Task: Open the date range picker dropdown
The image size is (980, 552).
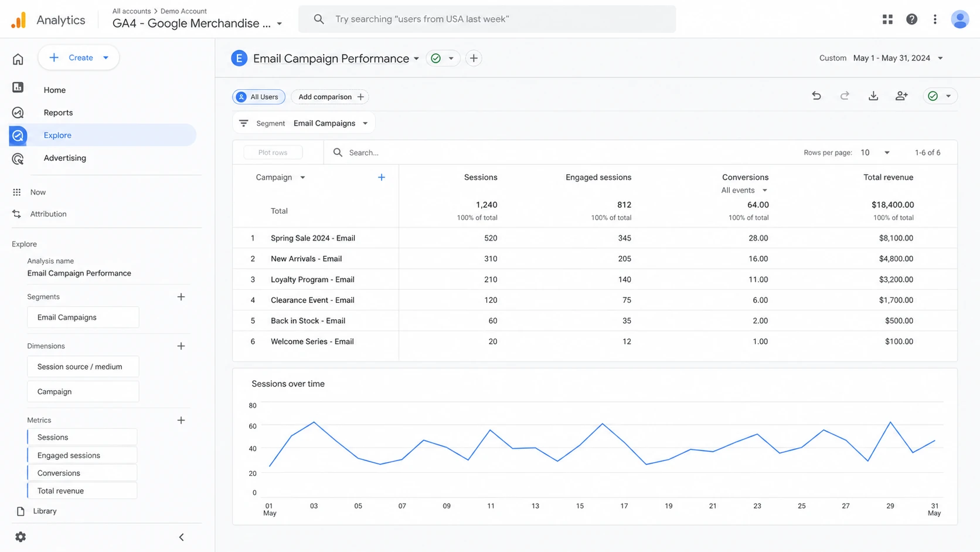Action: click(940, 58)
